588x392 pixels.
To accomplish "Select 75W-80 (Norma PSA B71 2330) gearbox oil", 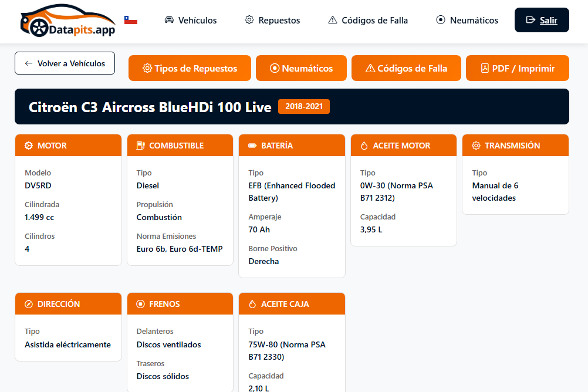I will tap(287, 351).
